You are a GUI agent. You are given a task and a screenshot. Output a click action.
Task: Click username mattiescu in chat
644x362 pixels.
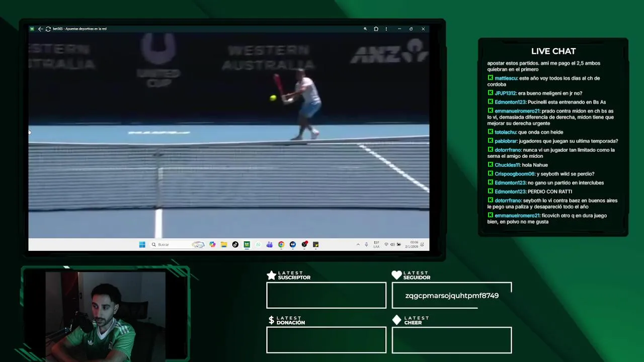click(x=506, y=78)
